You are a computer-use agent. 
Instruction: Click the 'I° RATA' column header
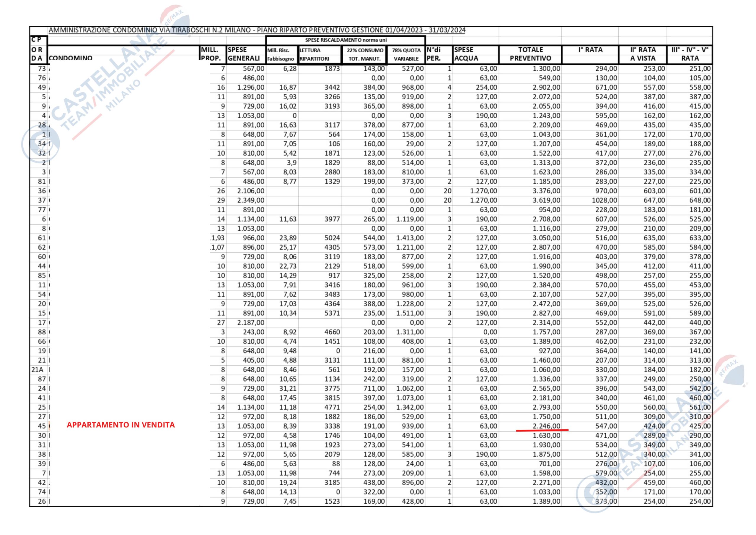point(590,50)
